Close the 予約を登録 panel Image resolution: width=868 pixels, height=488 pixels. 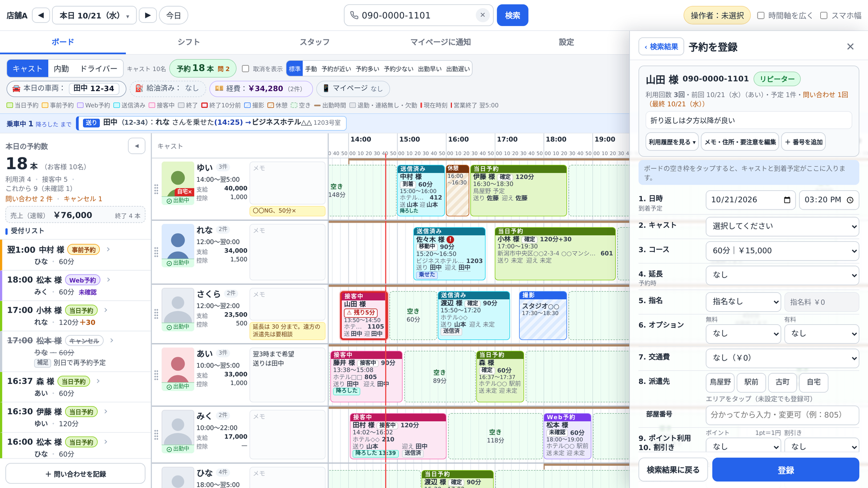pos(850,47)
